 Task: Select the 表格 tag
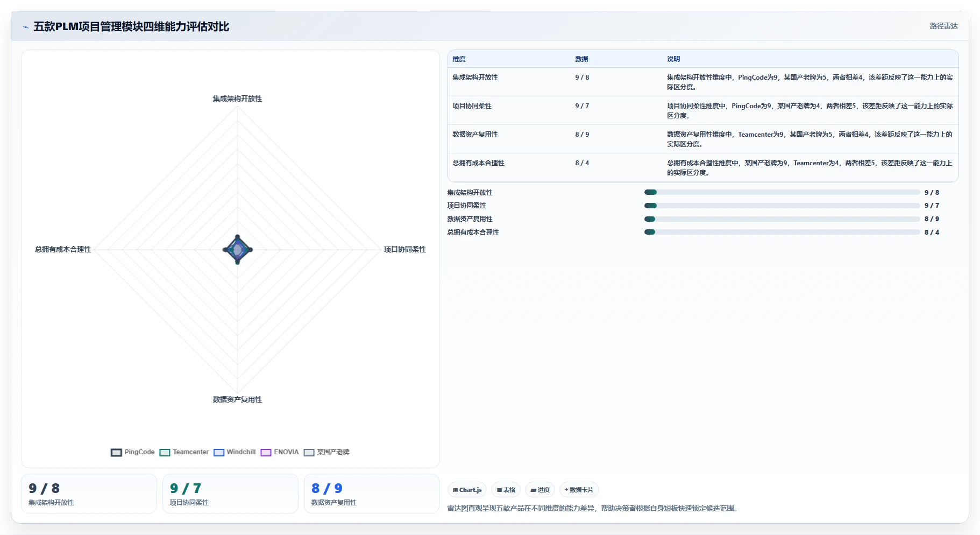(x=506, y=490)
